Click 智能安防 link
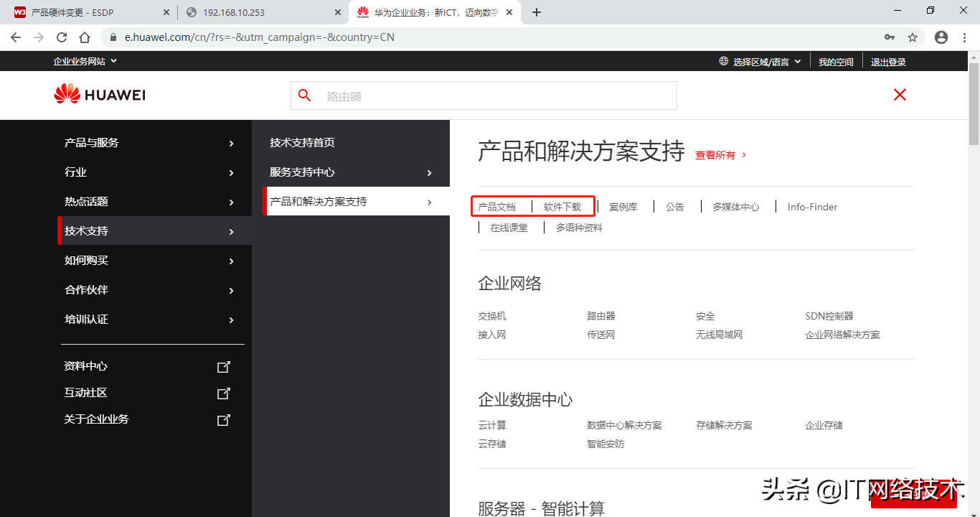980x517 pixels. coord(606,444)
